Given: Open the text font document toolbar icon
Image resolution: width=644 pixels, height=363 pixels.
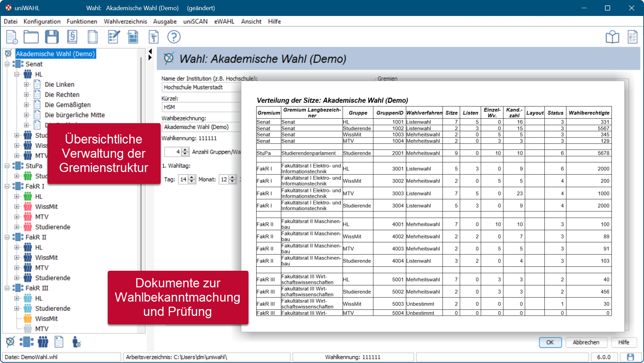Looking at the screenshot, I should point(154,37).
